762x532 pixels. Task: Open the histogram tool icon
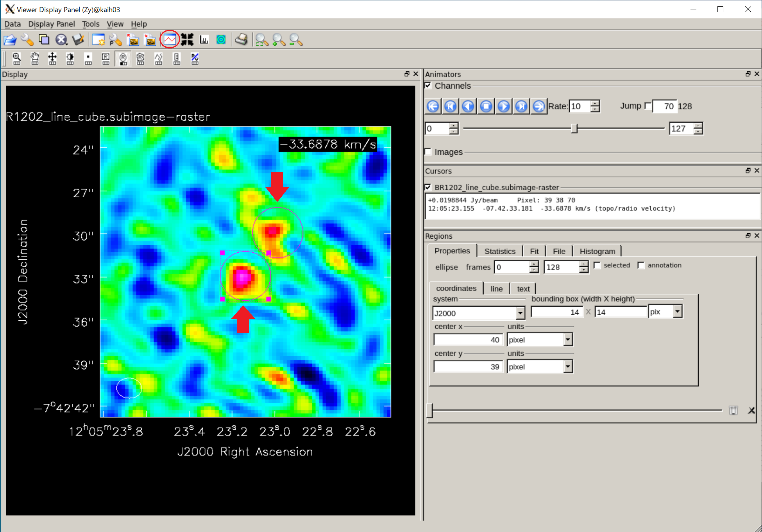pos(204,40)
